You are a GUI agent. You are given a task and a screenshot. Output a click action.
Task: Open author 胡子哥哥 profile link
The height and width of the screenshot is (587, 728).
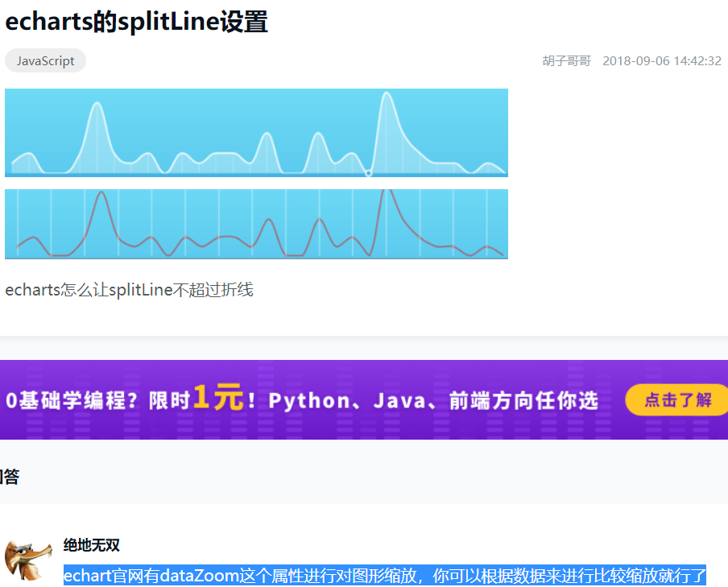(x=566, y=61)
